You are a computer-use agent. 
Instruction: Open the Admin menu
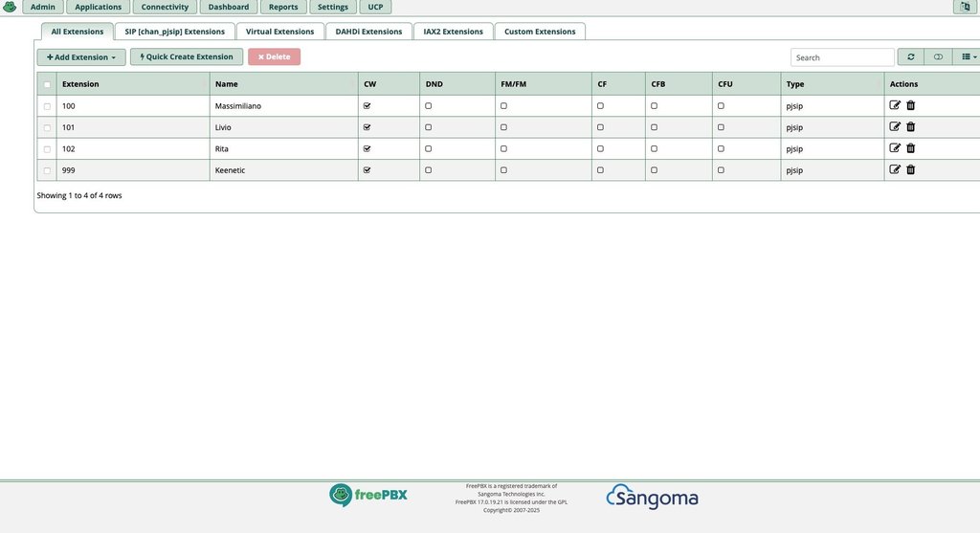[x=42, y=7]
